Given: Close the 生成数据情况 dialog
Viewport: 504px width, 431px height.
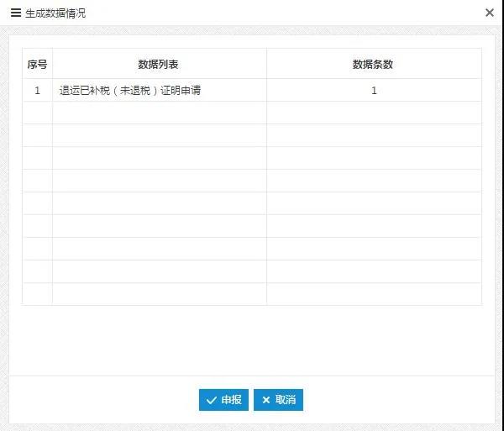Looking at the screenshot, I should (490, 13).
